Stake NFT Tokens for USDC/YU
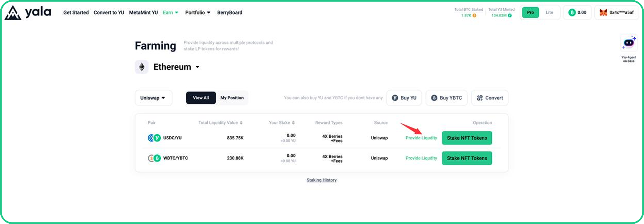644x224 pixels. (x=467, y=138)
